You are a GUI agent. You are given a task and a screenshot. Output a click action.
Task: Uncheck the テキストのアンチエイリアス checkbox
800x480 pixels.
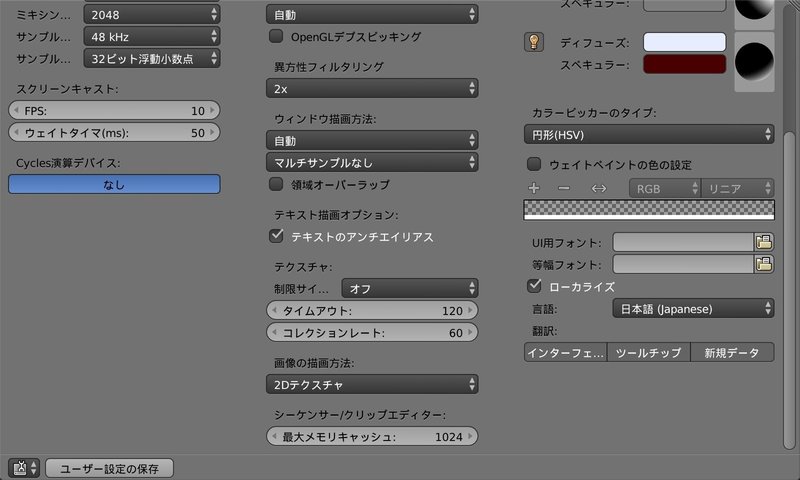tap(276, 236)
